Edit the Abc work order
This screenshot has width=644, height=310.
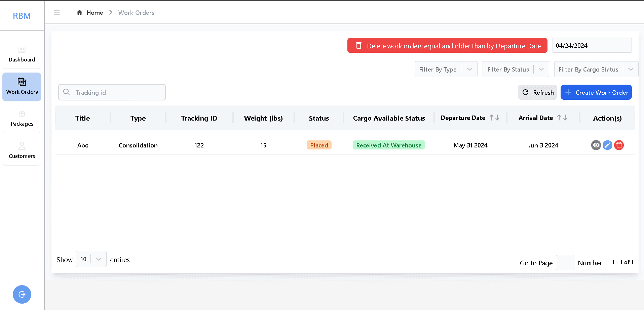click(607, 145)
